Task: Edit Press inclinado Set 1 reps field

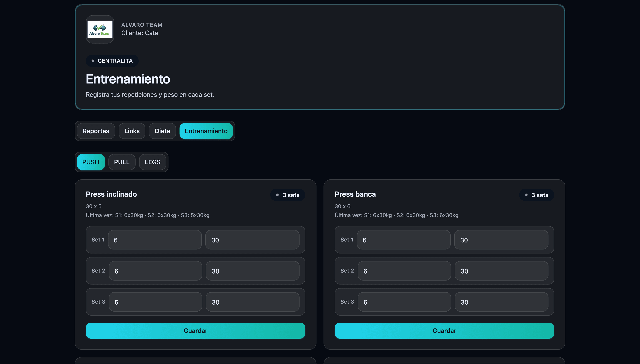Action: [155, 240]
